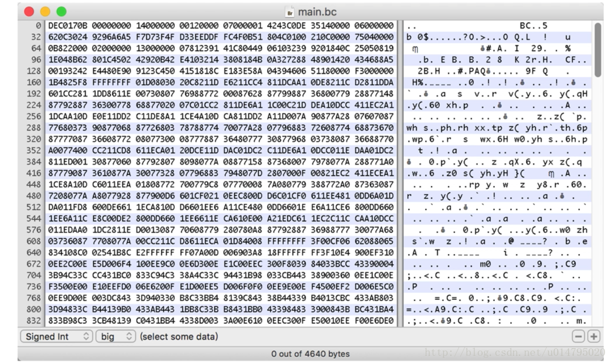
Task: Click the 'BC..5' text in ASCII column
Action: point(534,26)
